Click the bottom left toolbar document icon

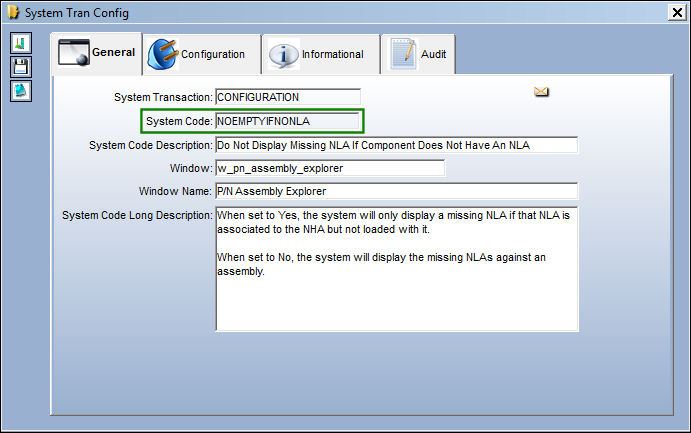coord(21,91)
